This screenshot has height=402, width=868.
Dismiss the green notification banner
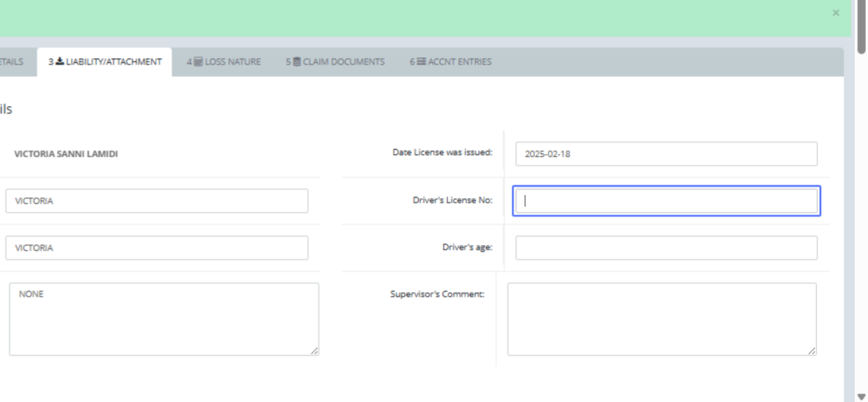point(836,13)
